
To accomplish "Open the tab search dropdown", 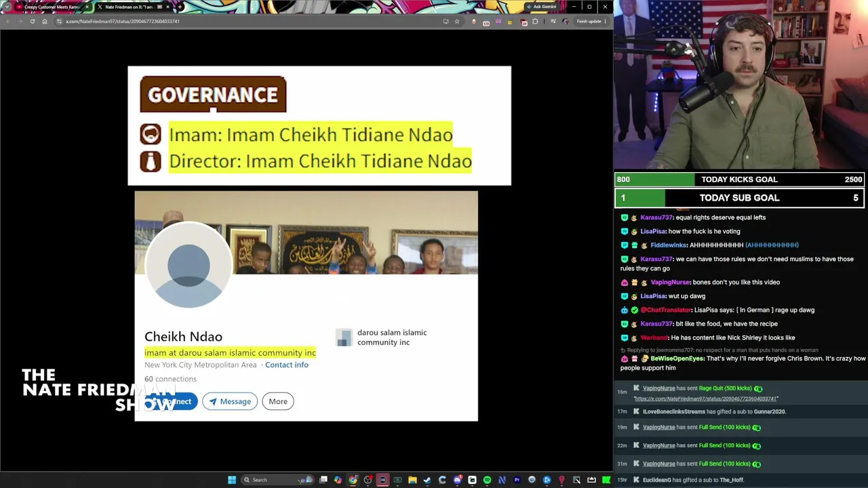I will tap(7, 7).
